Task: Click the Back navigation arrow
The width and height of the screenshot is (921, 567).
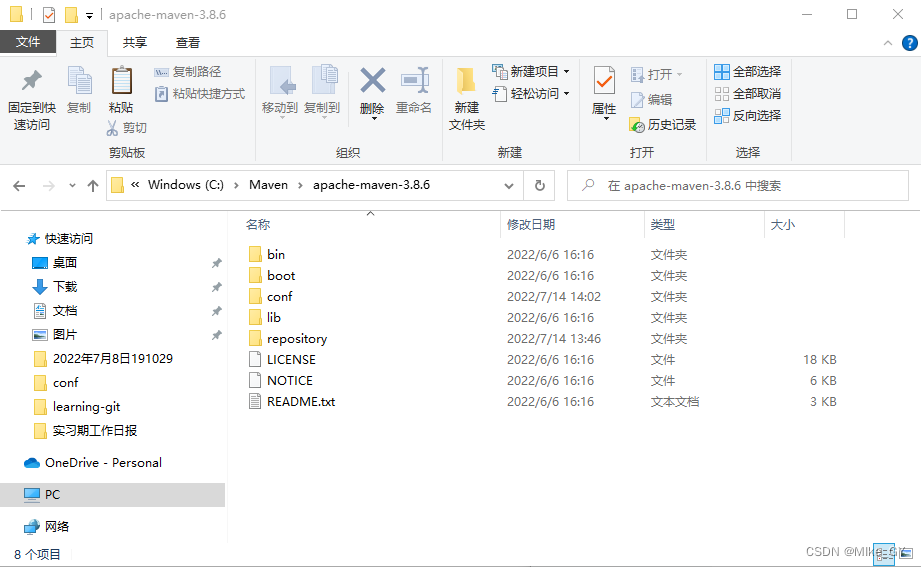Action: [x=19, y=186]
